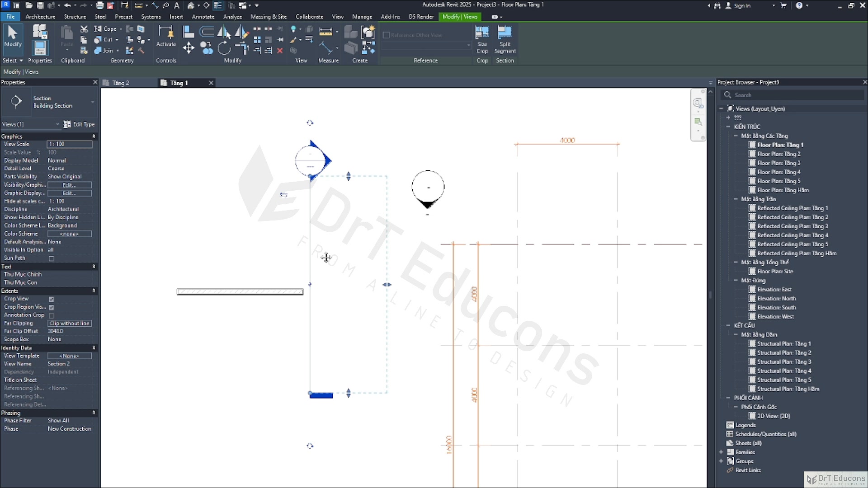
Task: Click the Activate controls icon
Action: coord(166,36)
